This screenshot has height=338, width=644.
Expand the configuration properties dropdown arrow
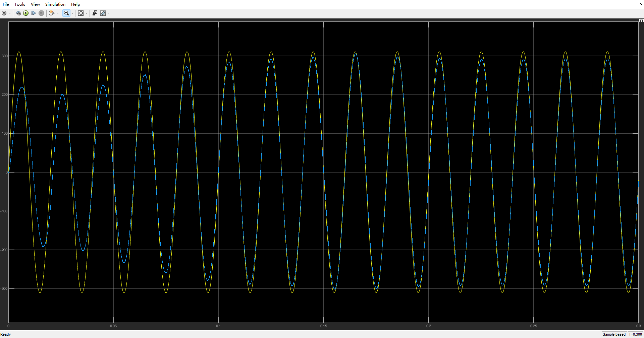tap(10, 13)
